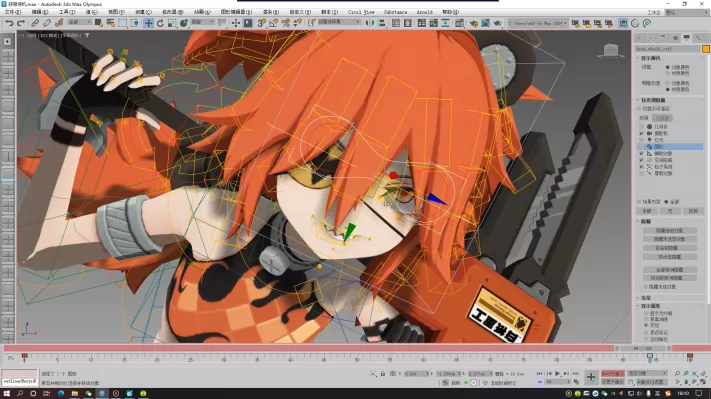Collapse the 显示颜色 rollout
This screenshot has width=711, height=399.
[x=651, y=58]
